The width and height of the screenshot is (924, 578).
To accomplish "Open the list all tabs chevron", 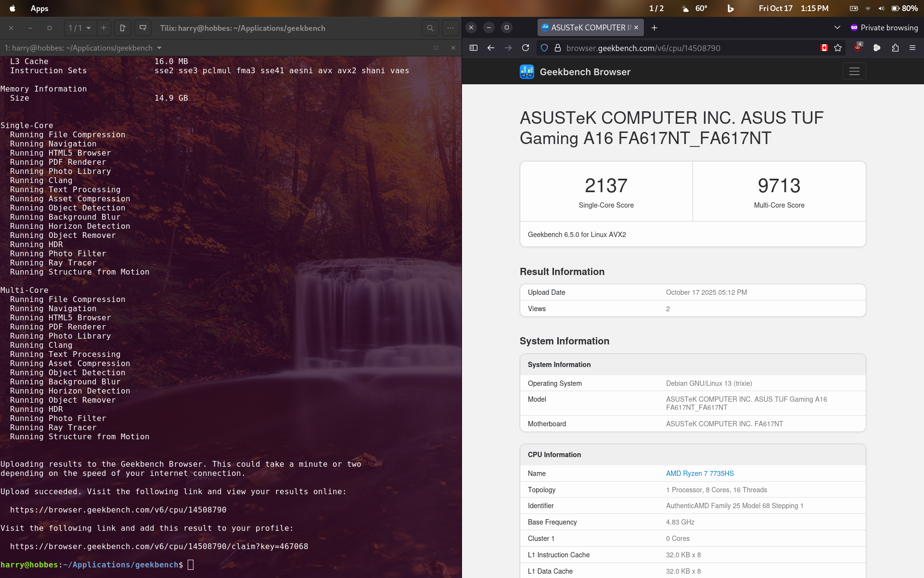I will click(837, 27).
